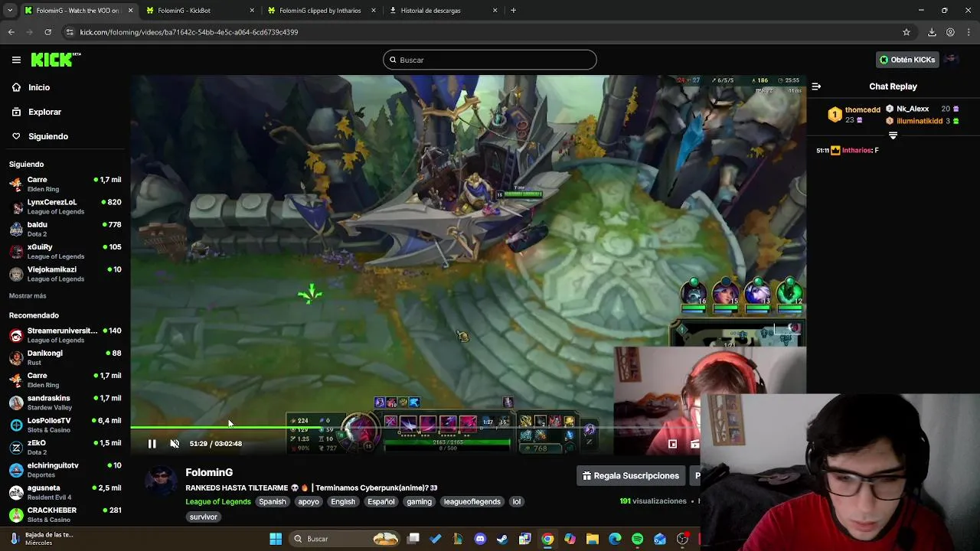
Task: Open Streameruniversit channel avatar
Action: pyautogui.click(x=16, y=335)
